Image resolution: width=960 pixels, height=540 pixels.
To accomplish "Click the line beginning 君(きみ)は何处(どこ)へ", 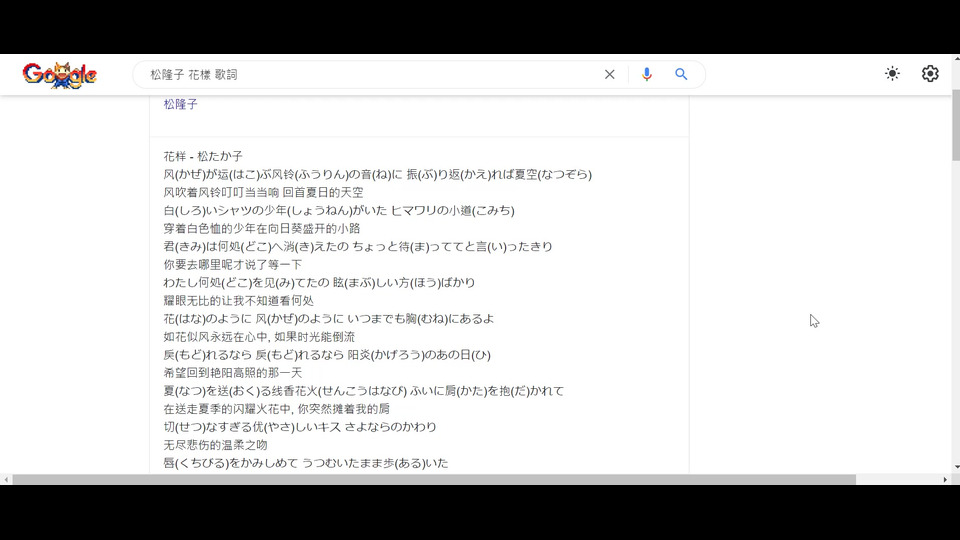I will click(x=358, y=247).
